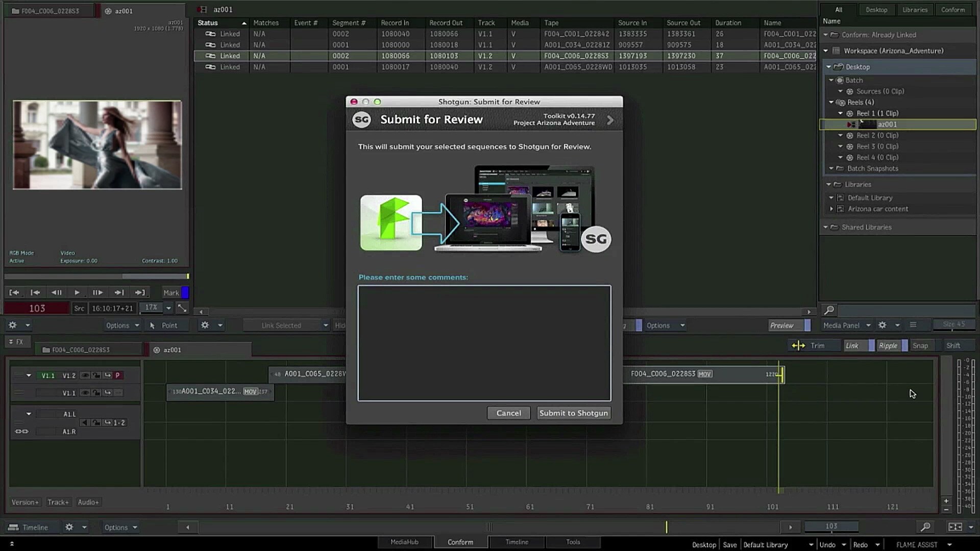Open the Undo history dropdown
Viewport: 980px width, 551px height.
[x=844, y=545]
